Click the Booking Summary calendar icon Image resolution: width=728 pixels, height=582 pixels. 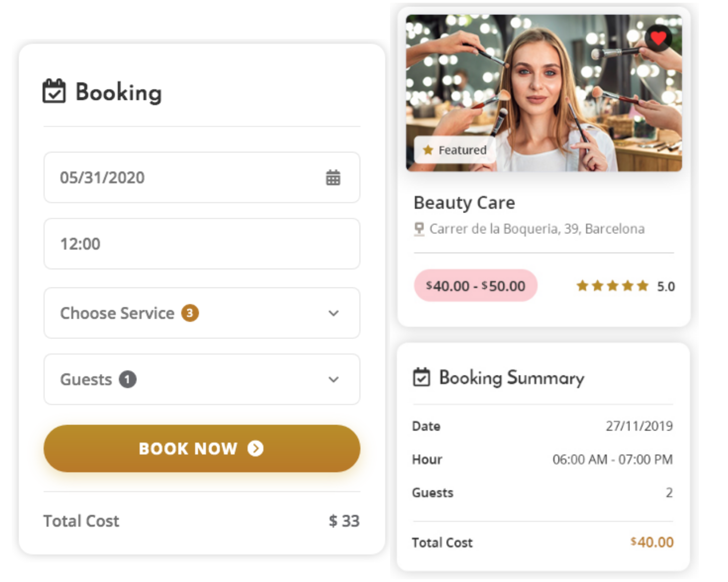point(421,377)
